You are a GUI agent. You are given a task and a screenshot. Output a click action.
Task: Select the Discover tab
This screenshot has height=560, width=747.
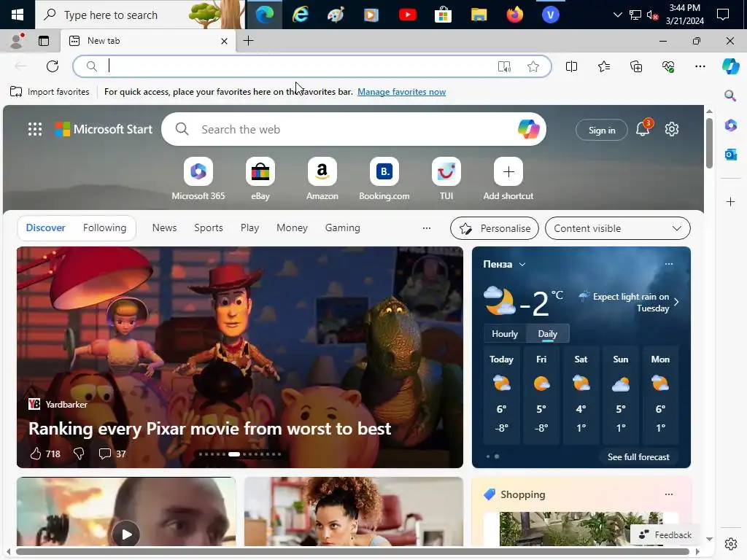pos(46,228)
